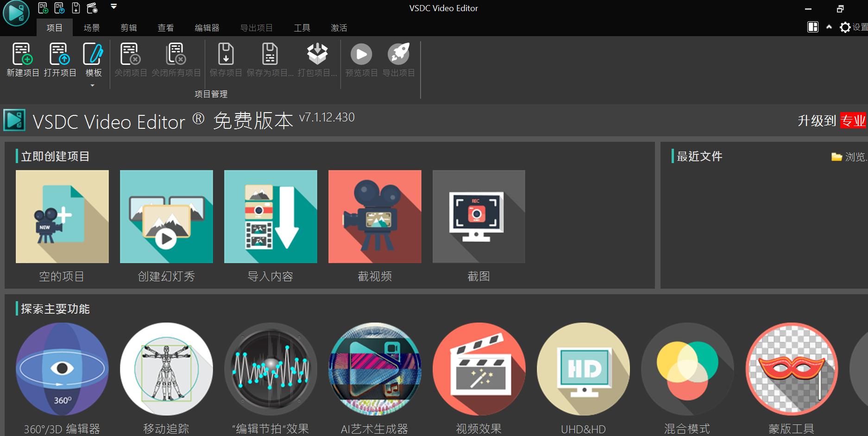Open the 工具 tab
The height and width of the screenshot is (436, 868).
302,28
